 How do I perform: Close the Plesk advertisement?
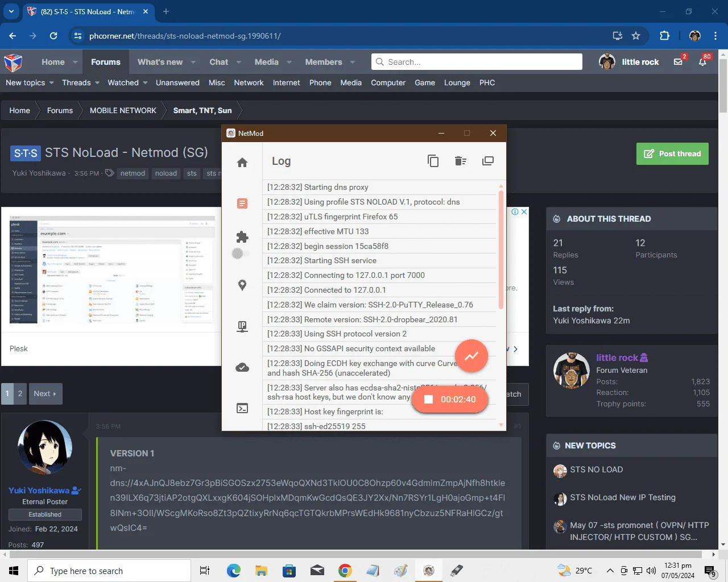(524, 212)
